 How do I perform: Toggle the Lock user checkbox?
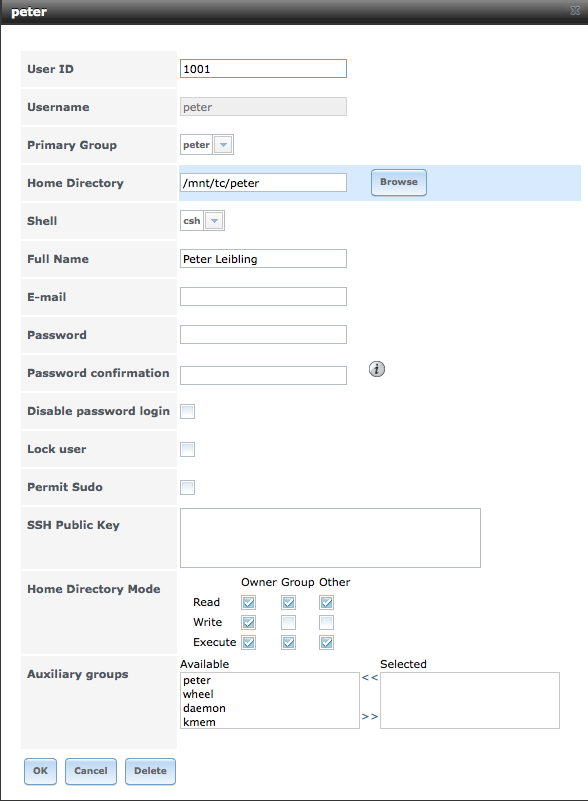pyautogui.click(x=187, y=450)
